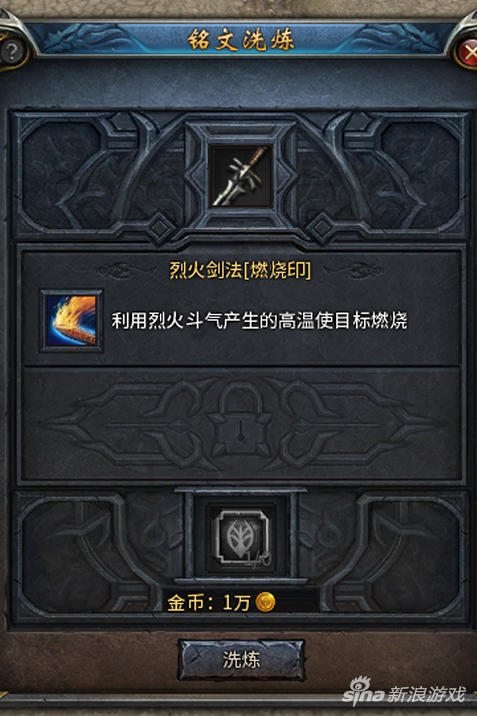Open the help question mark icon
Screen dimensions: 477x716
coord(11,52)
